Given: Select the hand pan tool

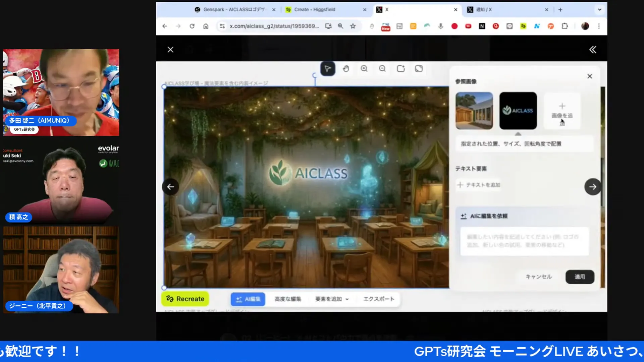Looking at the screenshot, I should point(346,69).
